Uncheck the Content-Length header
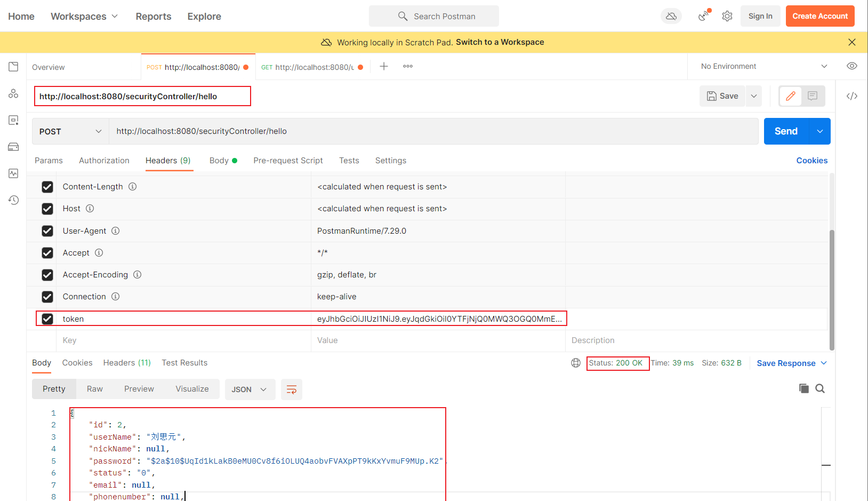 click(x=47, y=187)
